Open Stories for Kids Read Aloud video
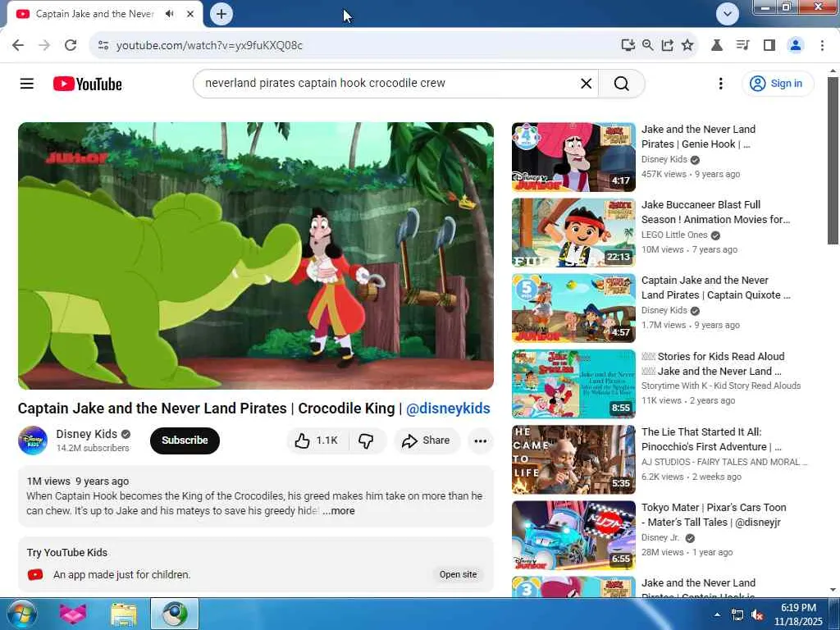840x630 pixels. click(x=713, y=363)
